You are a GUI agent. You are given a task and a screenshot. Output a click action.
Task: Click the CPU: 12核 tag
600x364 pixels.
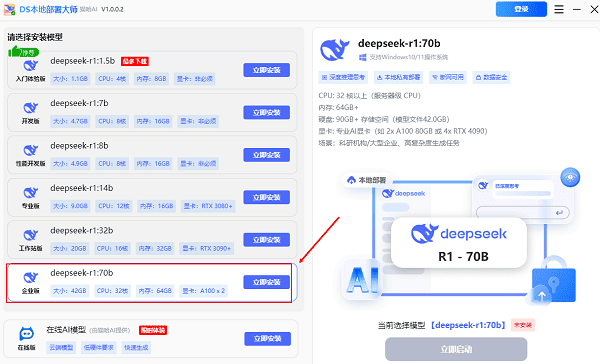(x=114, y=206)
